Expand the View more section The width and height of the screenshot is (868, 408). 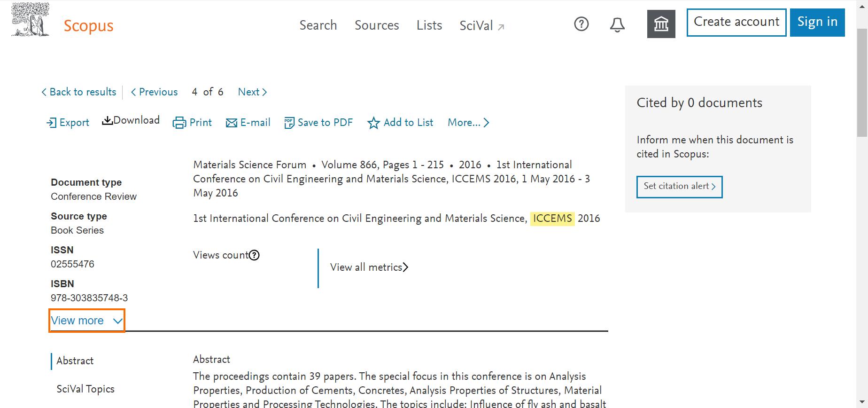pyautogui.click(x=86, y=321)
